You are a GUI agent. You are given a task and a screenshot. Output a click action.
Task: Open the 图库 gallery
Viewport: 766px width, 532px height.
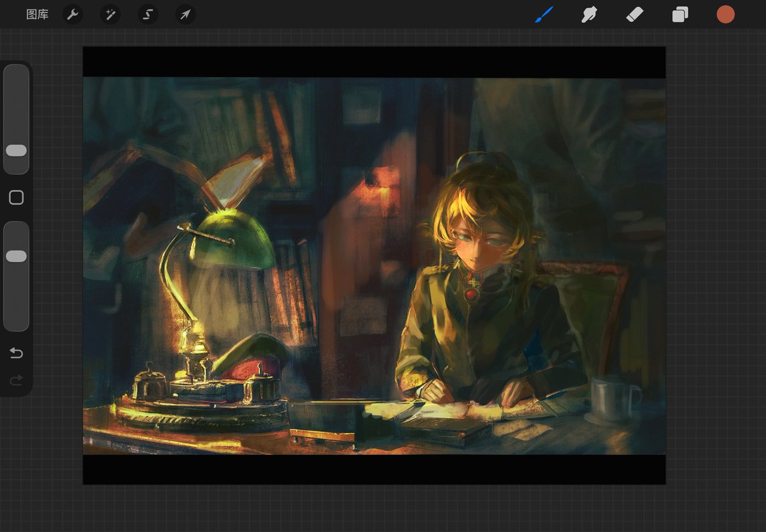coord(37,14)
